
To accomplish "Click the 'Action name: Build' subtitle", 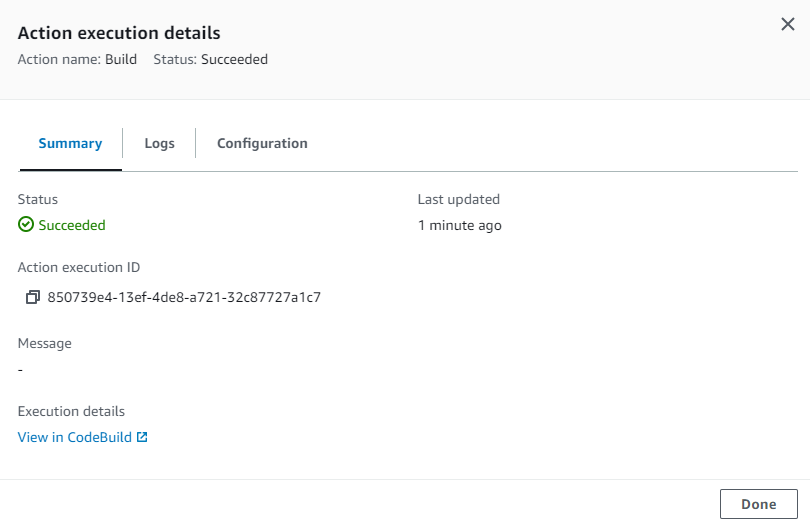I will pyautogui.click(x=77, y=59).
